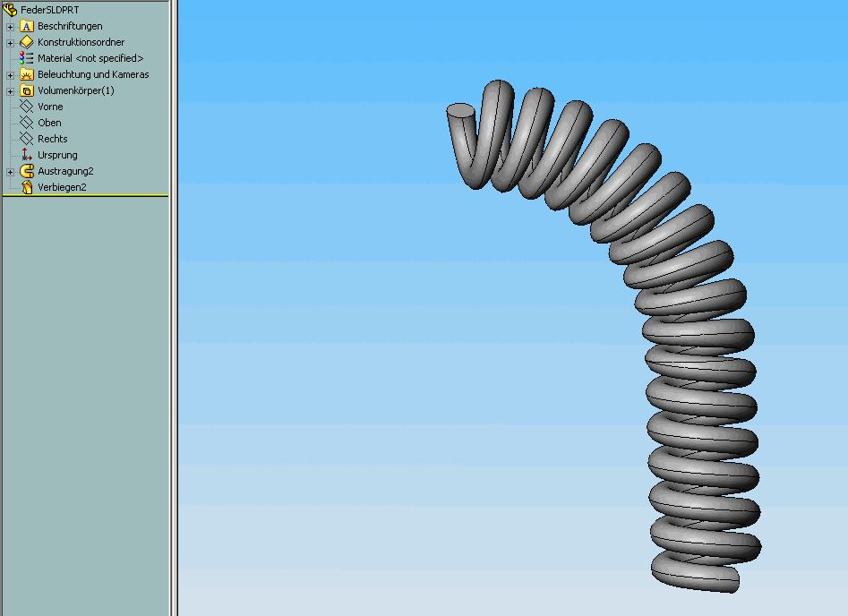Click the FederSLDPRT part icon

click(9, 8)
